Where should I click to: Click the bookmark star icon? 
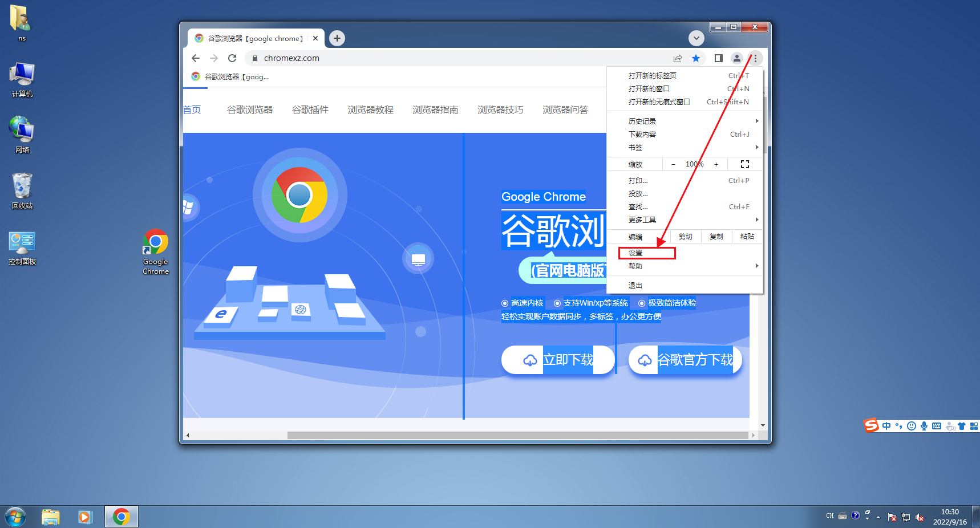click(x=696, y=58)
